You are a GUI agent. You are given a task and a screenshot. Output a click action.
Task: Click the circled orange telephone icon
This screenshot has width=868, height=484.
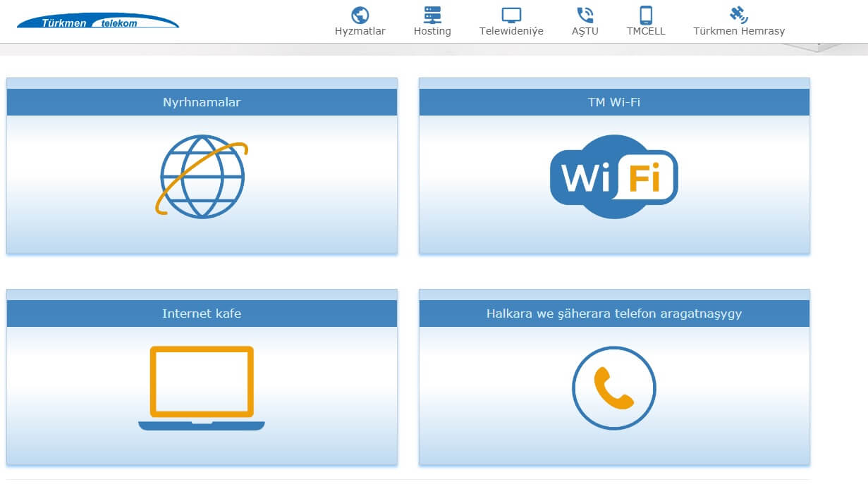613,388
